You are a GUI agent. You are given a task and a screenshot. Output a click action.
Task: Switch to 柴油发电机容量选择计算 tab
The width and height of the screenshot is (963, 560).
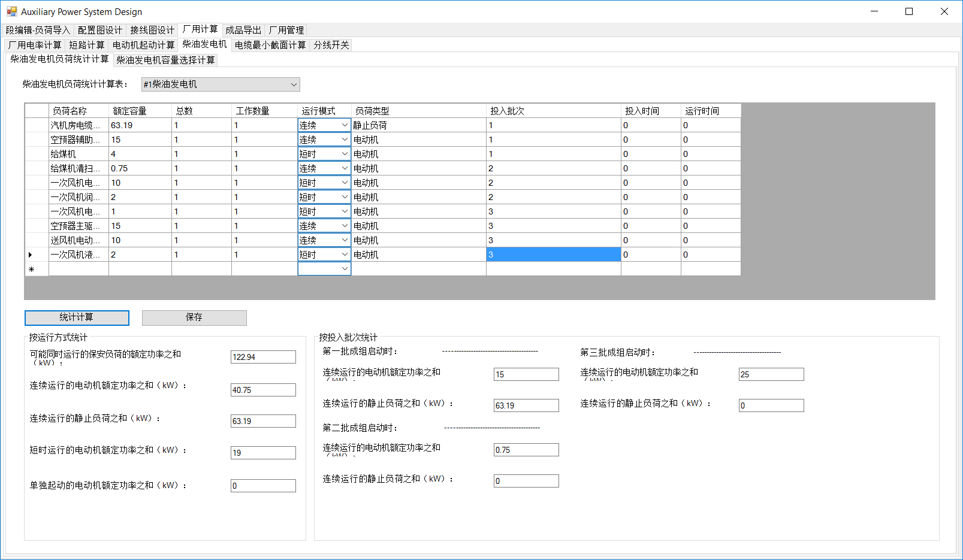tap(165, 60)
